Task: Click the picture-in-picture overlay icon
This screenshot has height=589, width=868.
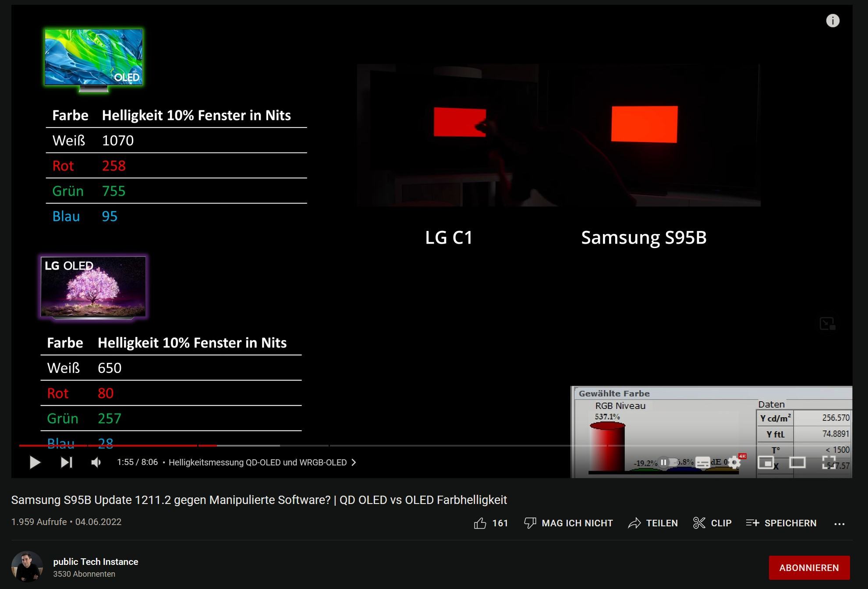Action: pyautogui.click(x=827, y=324)
